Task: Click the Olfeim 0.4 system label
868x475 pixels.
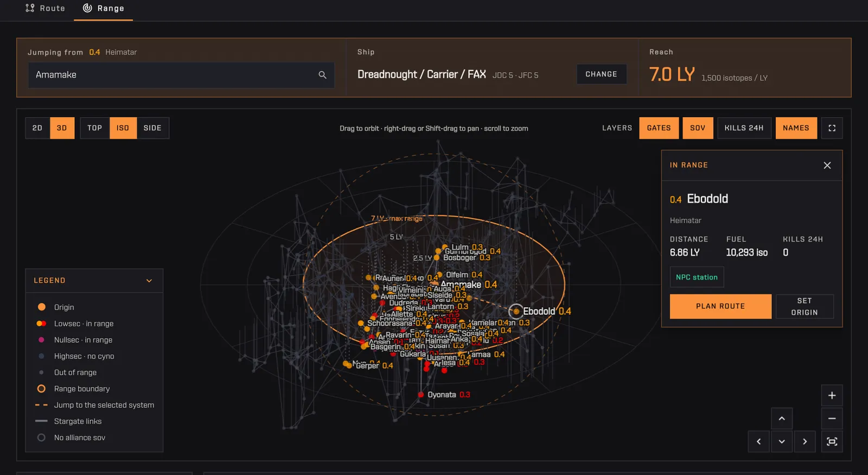Action: [464, 275]
